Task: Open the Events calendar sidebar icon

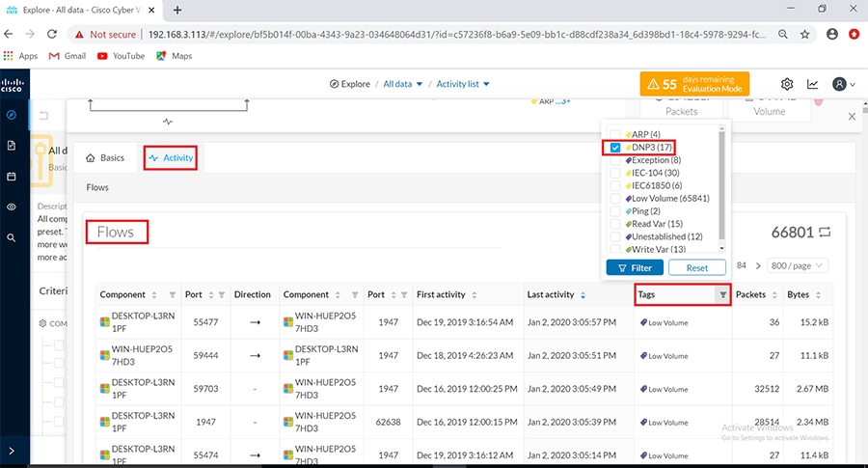Action: (x=11, y=177)
